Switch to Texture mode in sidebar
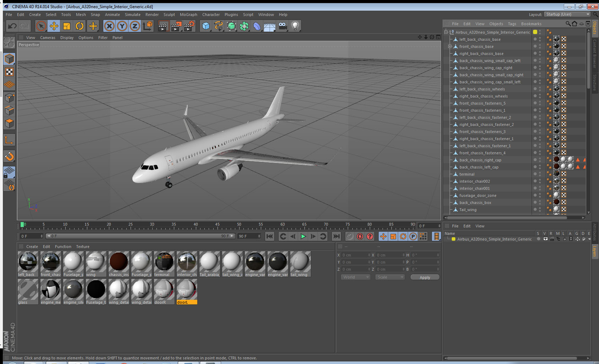Image resolution: width=599 pixels, height=364 pixels. [x=9, y=72]
